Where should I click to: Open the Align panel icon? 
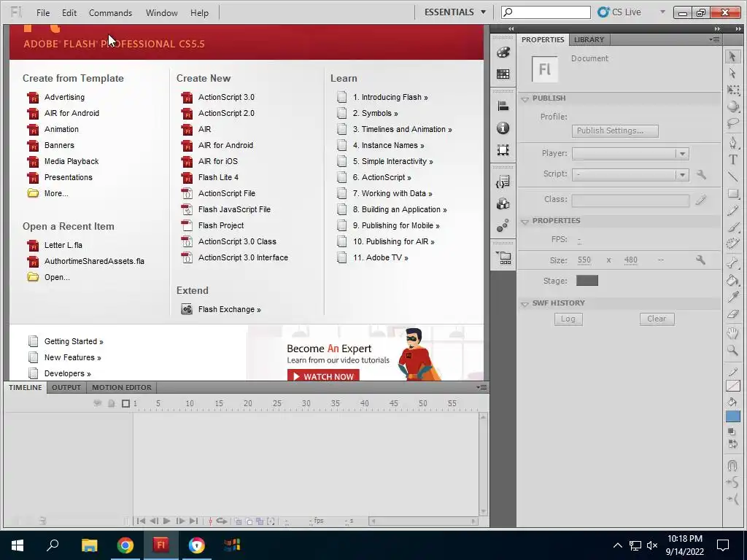click(x=503, y=106)
